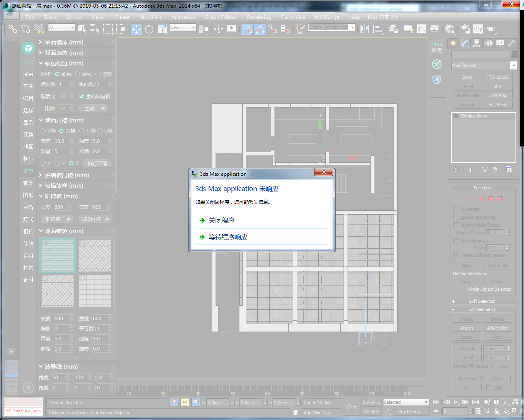Collapse the 软包硬包 (mm) rollout
The image size is (524, 420).
click(x=76, y=63)
